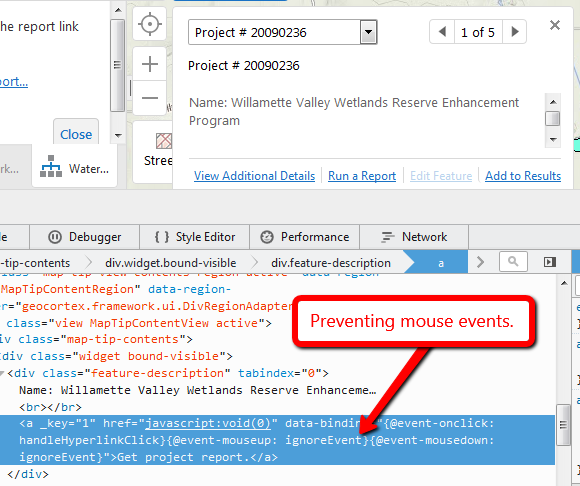This screenshot has height=486, width=580.
Task: Click breadcrumb scroll right chevron
Action: pyautogui.click(x=480, y=262)
